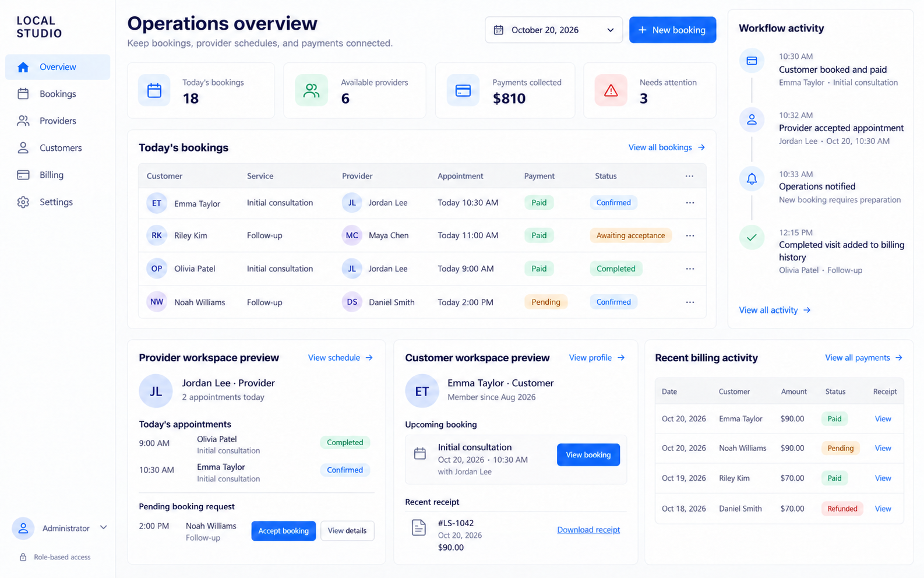924x578 pixels.
Task: Expand the Administrator account chevron
Action: (103, 528)
